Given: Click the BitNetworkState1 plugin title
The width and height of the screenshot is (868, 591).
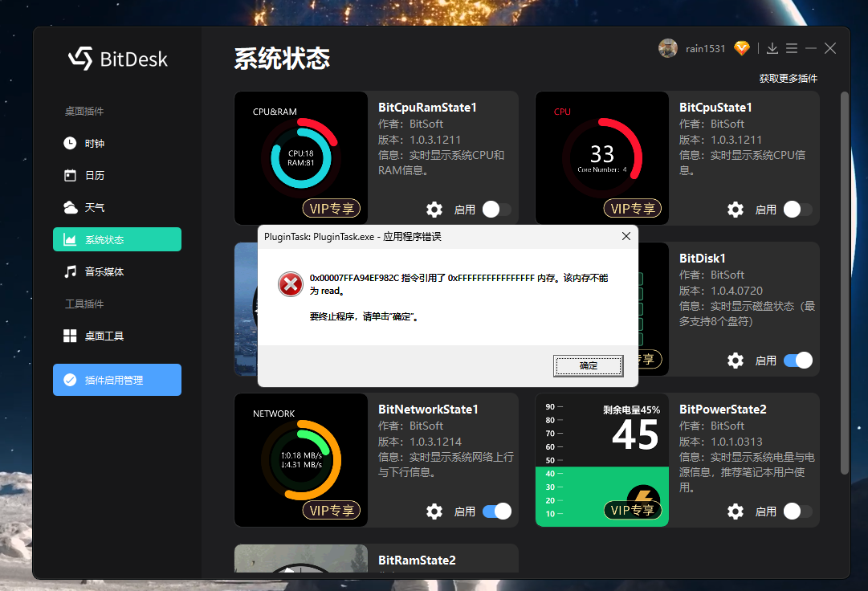Looking at the screenshot, I should [428, 410].
